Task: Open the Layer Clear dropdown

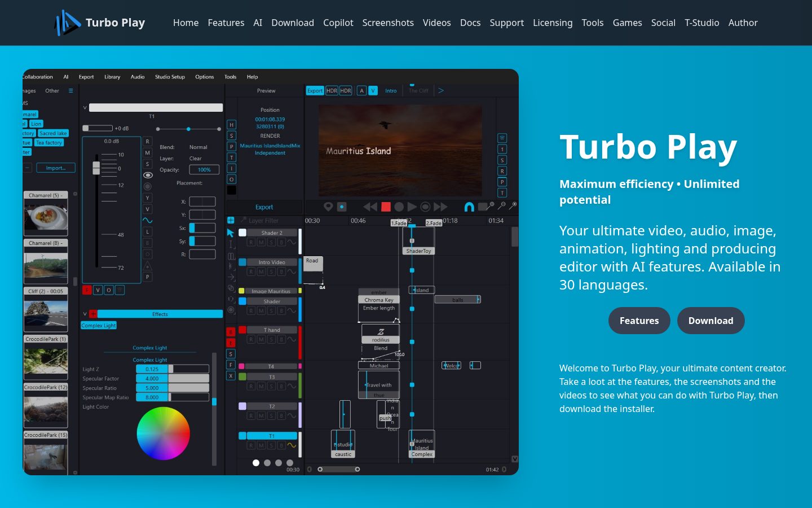Action: click(x=196, y=158)
